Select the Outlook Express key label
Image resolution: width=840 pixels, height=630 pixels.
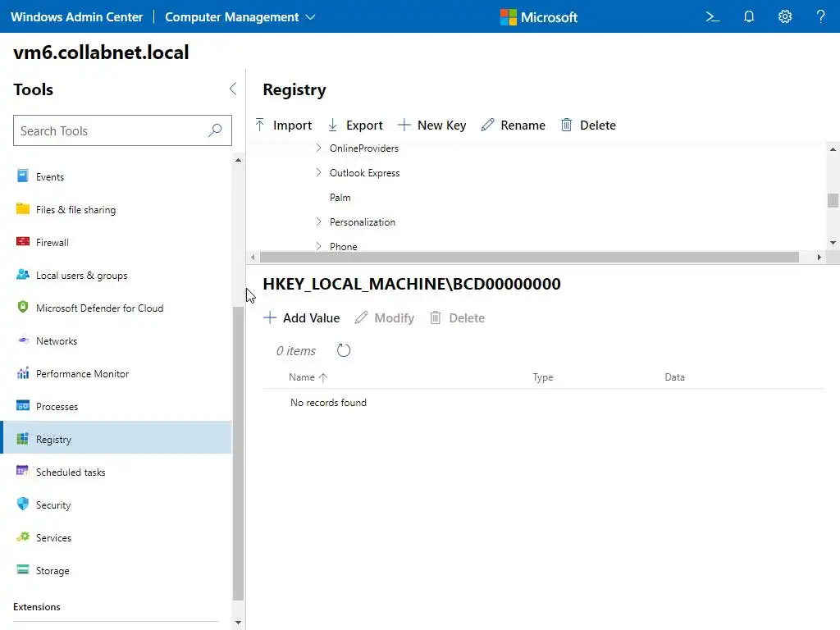click(365, 172)
